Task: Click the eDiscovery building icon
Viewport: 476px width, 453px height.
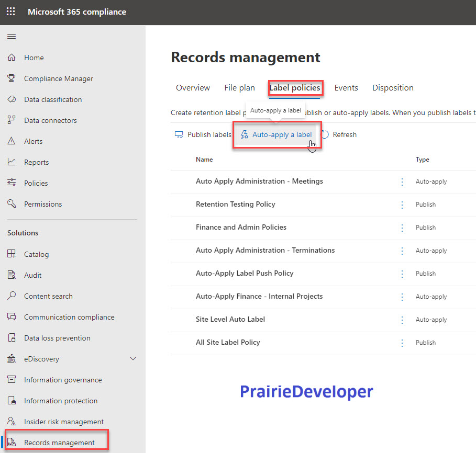Action: click(x=12, y=358)
